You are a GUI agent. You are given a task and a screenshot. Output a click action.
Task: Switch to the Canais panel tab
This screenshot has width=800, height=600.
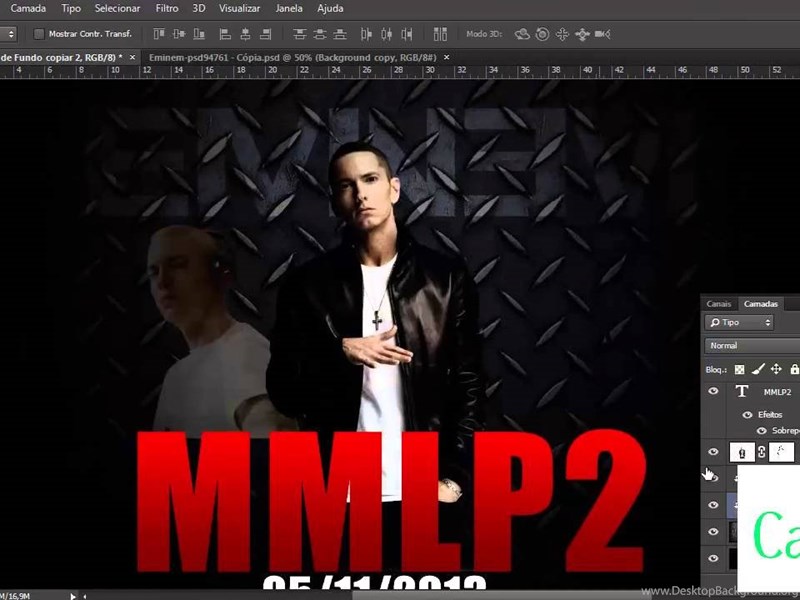click(718, 304)
